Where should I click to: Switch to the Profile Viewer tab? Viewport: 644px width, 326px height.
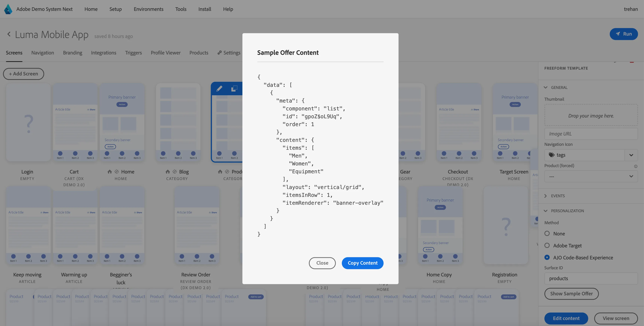click(x=165, y=53)
